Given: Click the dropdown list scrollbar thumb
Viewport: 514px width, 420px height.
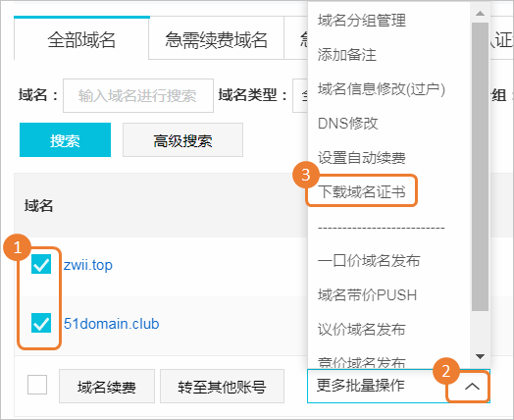Looking at the screenshot, I should [x=480, y=167].
